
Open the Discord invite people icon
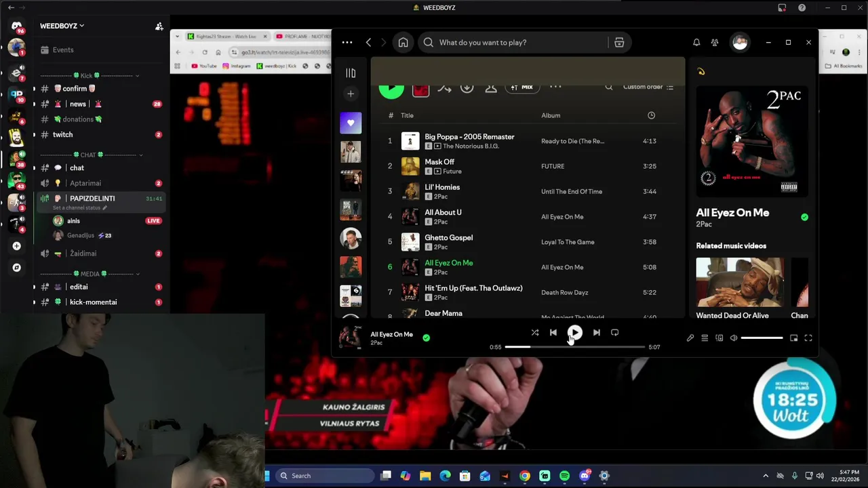point(159,26)
